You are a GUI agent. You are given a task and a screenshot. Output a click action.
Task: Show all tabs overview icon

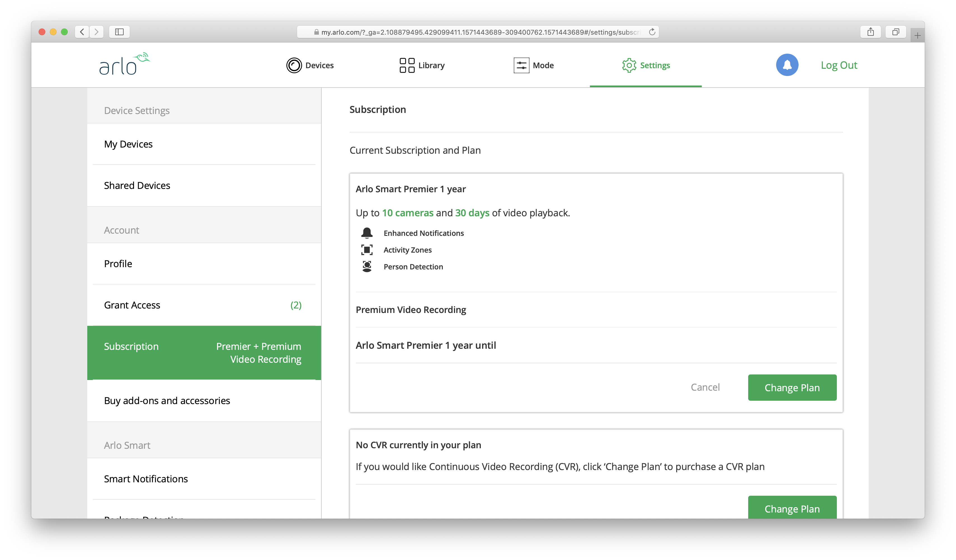(x=895, y=32)
